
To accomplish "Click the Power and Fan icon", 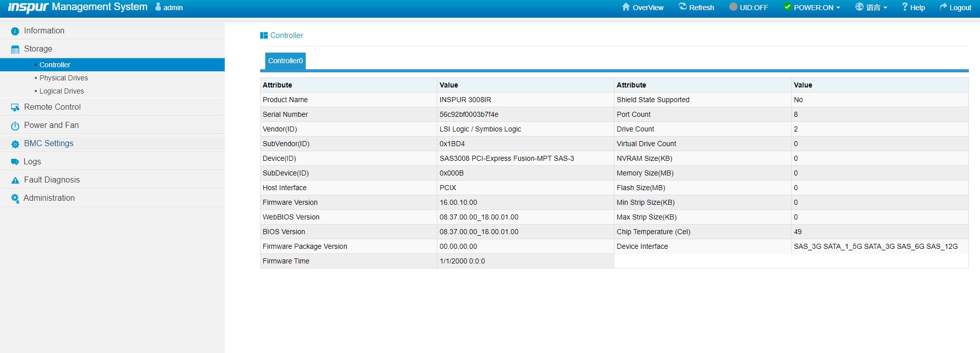I will (x=15, y=126).
